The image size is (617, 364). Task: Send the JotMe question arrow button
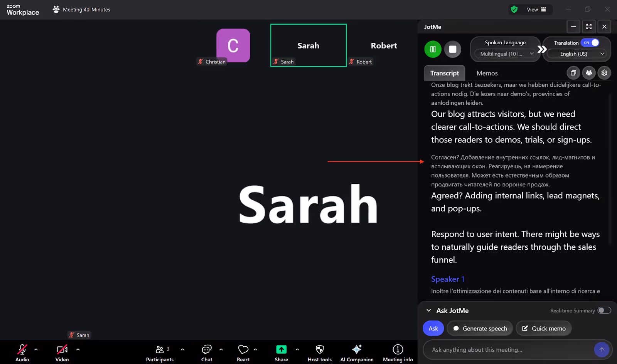[x=602, y=350]
